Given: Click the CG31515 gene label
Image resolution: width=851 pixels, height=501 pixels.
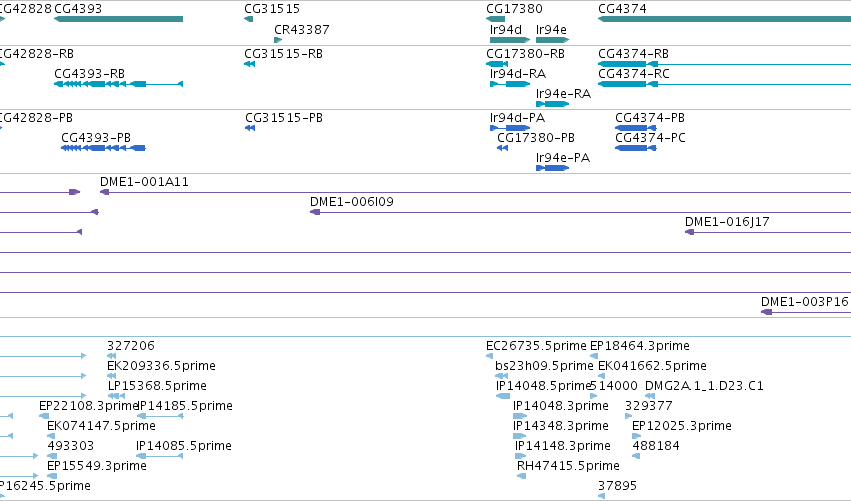Looking at the screenshot, I should 272,9.
